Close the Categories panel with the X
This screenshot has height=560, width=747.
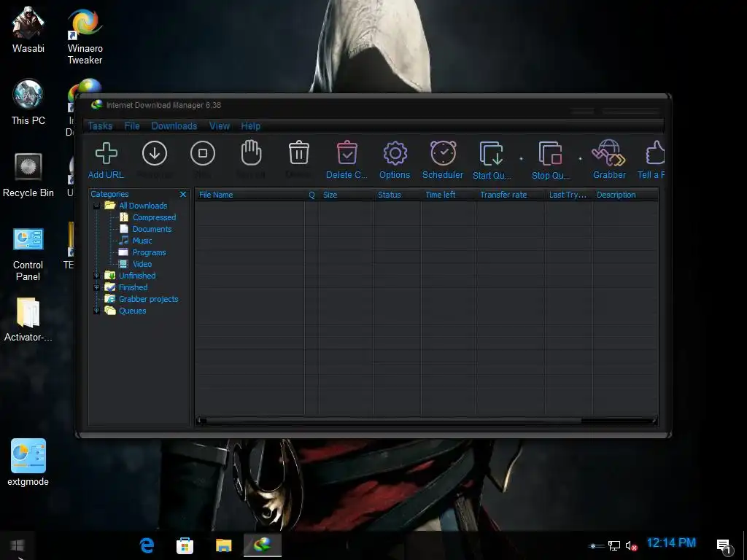pos(183,194)
